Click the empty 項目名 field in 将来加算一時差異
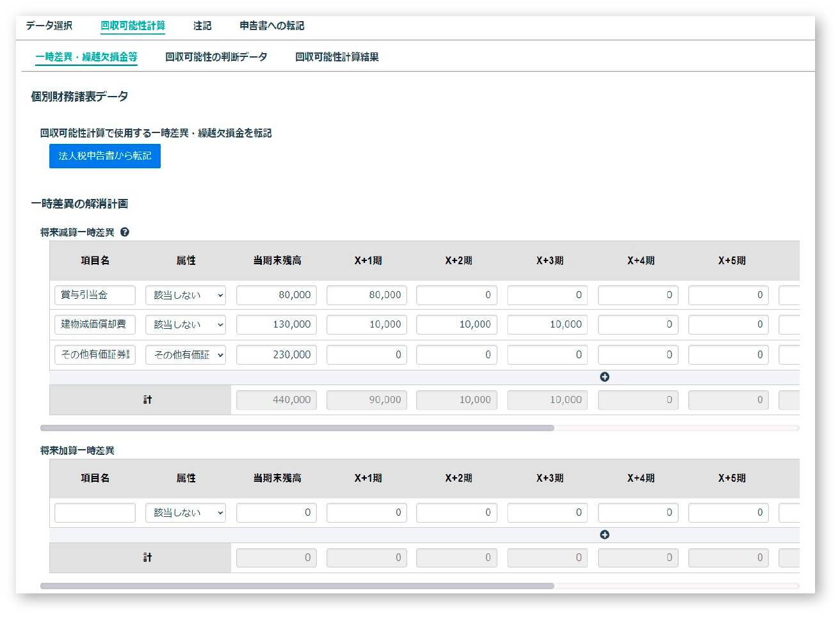 click(x=95, y=512)
